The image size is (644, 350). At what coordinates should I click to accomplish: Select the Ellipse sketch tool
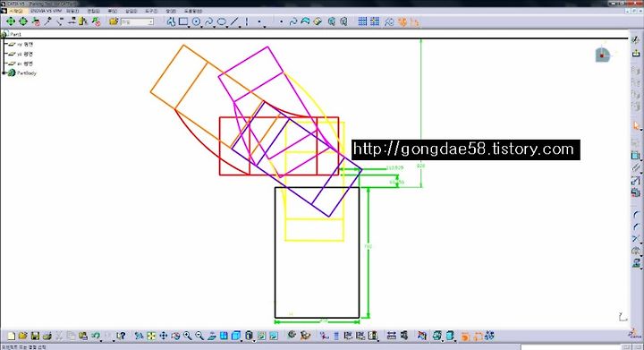pyautogui.click(x=222, y=21)
